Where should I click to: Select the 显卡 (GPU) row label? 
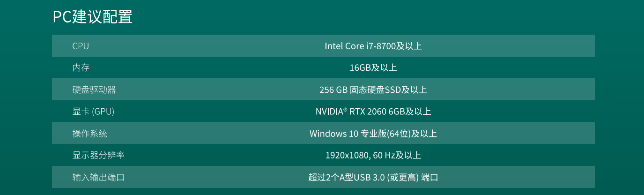(x=93, y=112)
